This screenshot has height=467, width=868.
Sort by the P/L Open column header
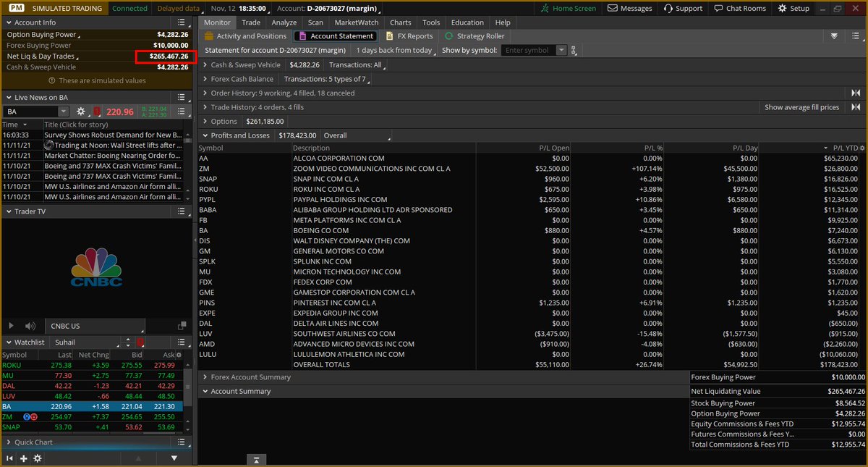click(x=554, y=148)
